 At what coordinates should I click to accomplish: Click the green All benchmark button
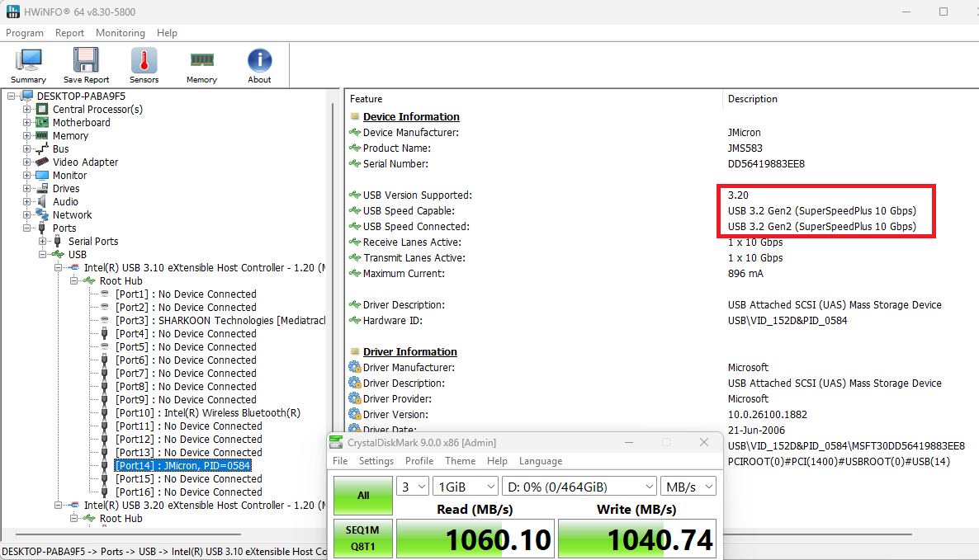pos(362,496)
